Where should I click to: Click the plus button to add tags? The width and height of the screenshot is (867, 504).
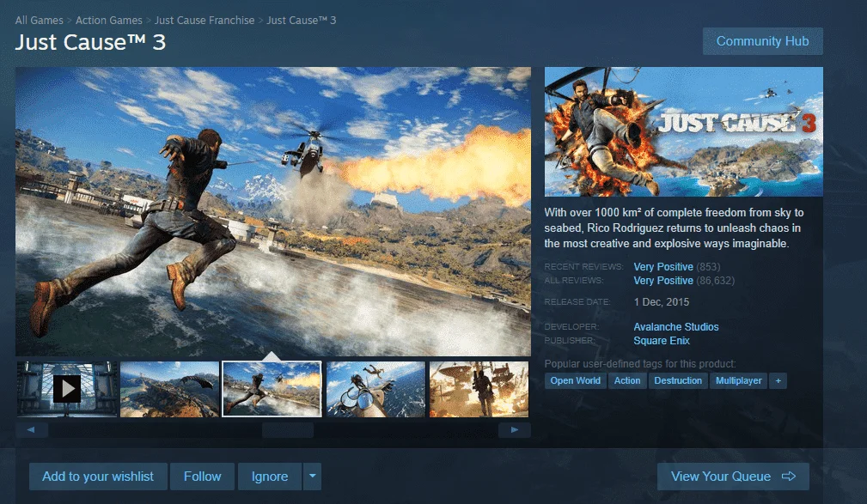pyautogui.click(x=778, y=380)
